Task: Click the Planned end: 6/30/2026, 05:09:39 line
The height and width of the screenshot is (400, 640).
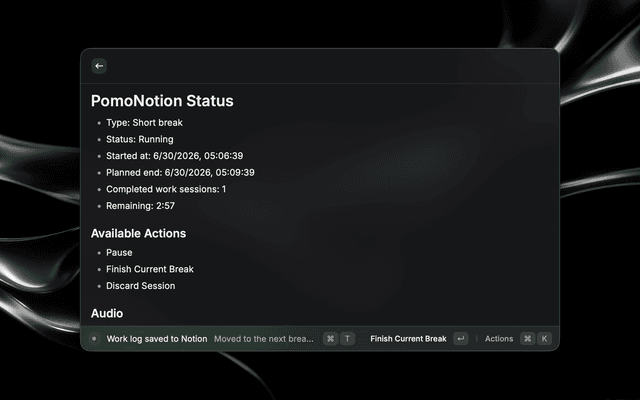Action: (180, 173)
